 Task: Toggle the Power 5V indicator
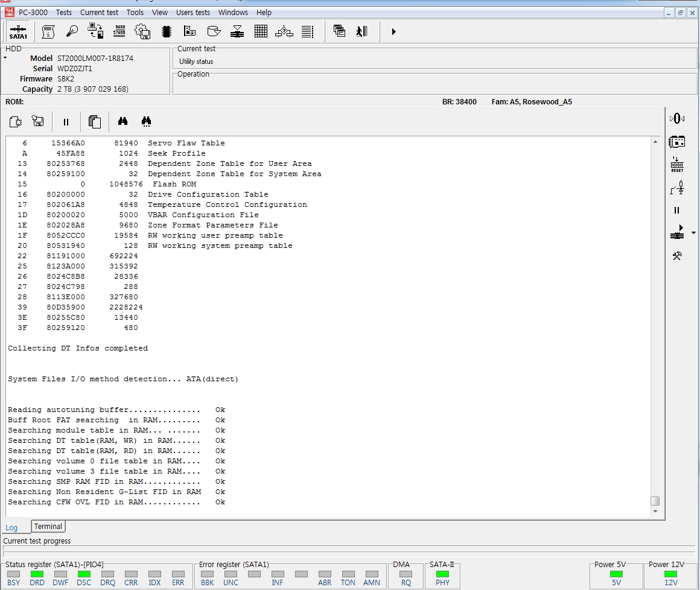tap(616, 574)
